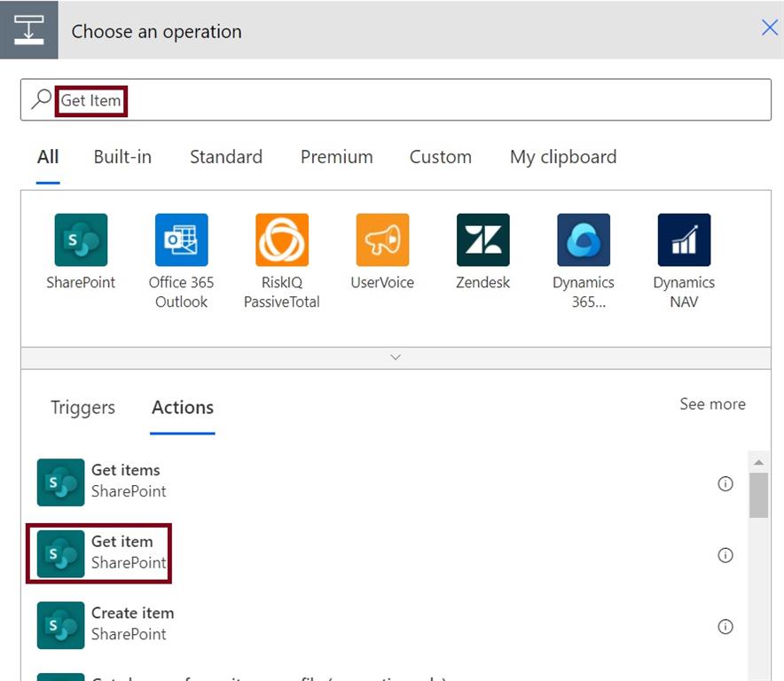Show info for Get items action

pyautogui.click(x=725, y=483)
